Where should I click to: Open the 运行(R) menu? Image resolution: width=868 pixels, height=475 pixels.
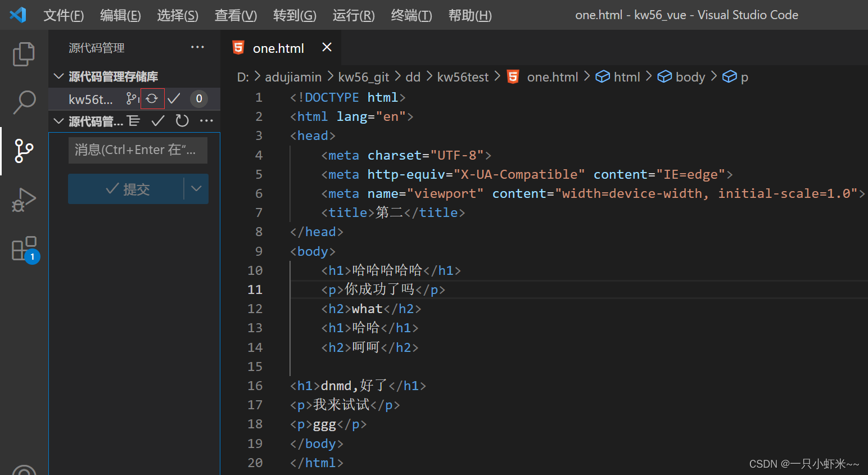click(x=354, y=15)
